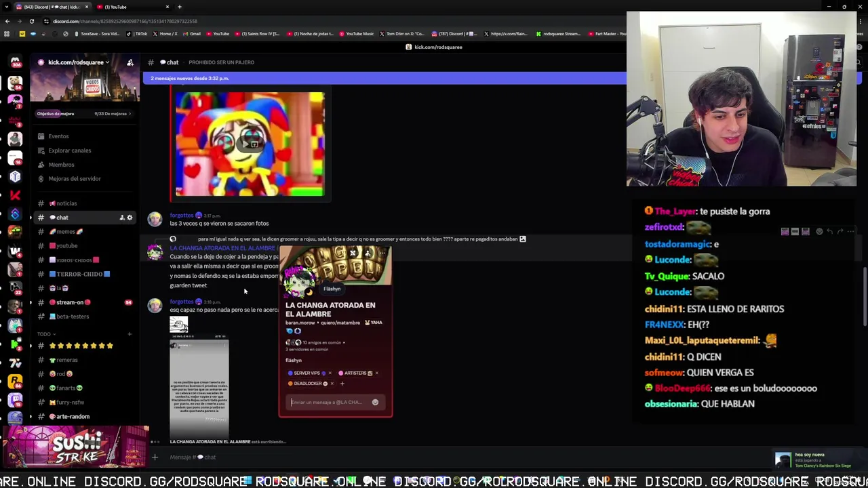This screenshot has width=868, height=488.
Task: Remove DEADLOCKER role
Action: pos(332,384)
